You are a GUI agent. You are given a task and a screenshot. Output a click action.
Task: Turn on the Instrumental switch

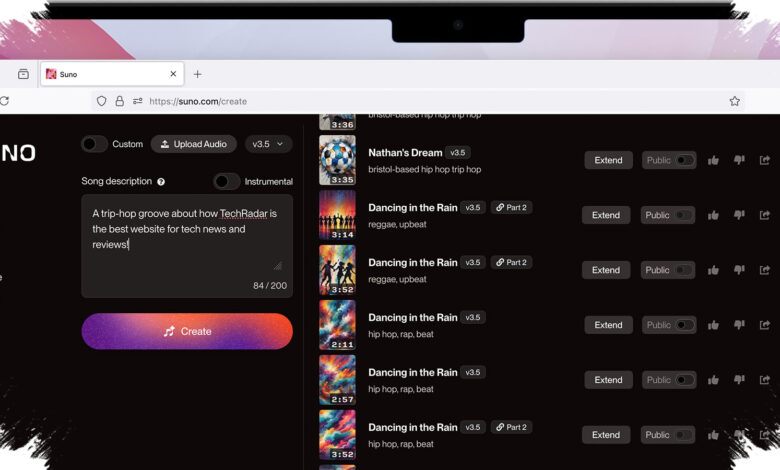tap(227, 182)
